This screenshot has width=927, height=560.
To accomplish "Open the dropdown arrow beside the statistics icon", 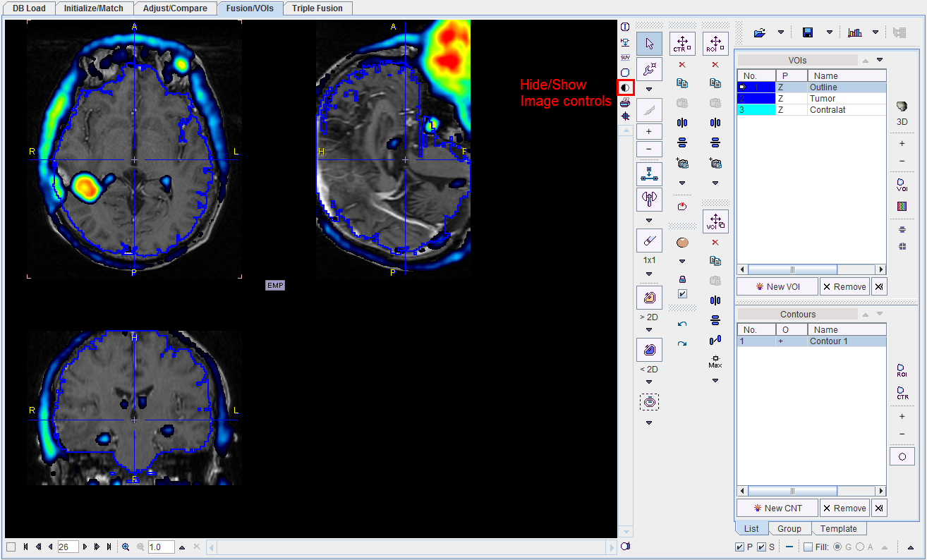I will [x=875, y=32].
